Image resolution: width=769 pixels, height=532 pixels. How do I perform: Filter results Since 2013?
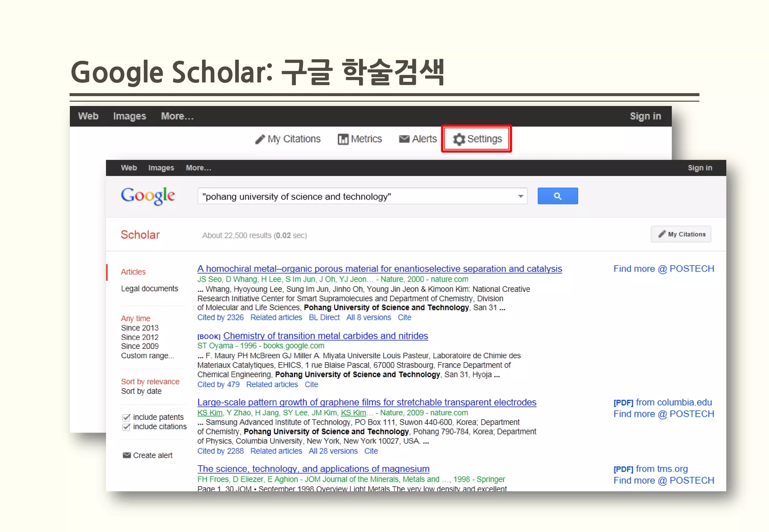tap(140, 328)
